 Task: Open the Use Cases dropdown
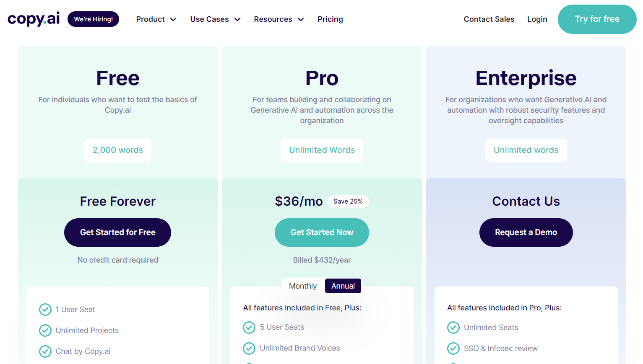click(215, 19)
